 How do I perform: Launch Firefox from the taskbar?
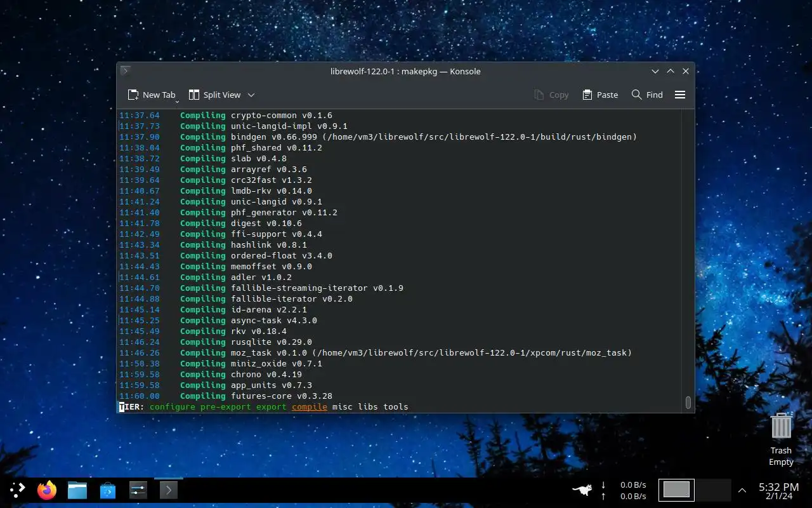point(47,490)
